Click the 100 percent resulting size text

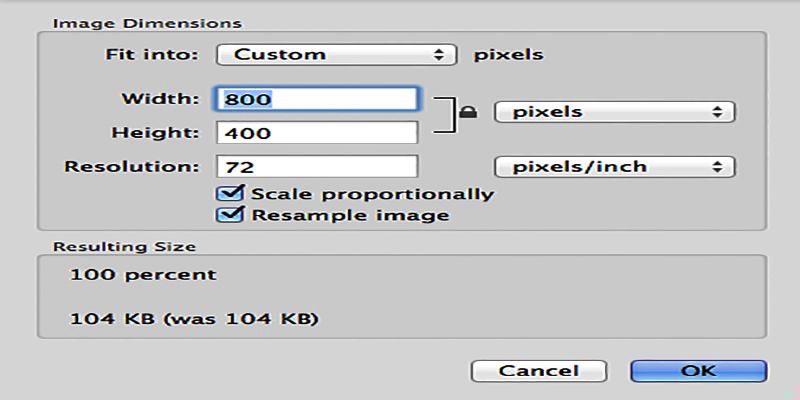tap(143, 274)
